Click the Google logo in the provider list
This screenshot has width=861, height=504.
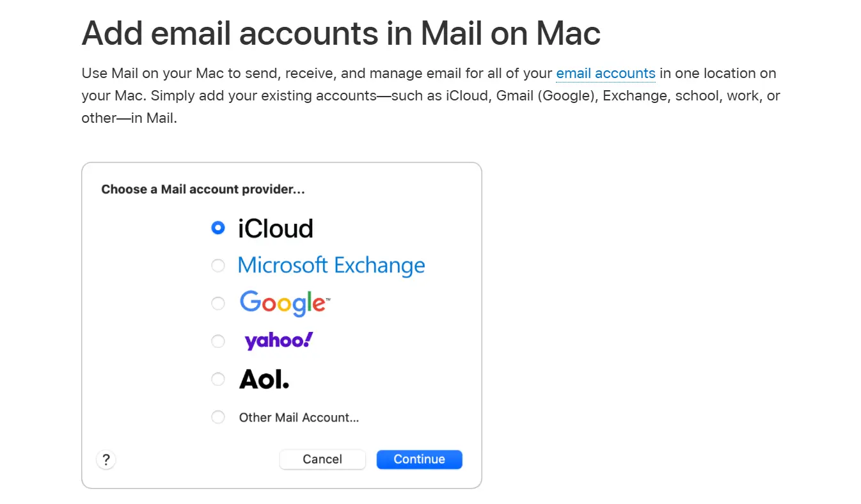(283, 303)
